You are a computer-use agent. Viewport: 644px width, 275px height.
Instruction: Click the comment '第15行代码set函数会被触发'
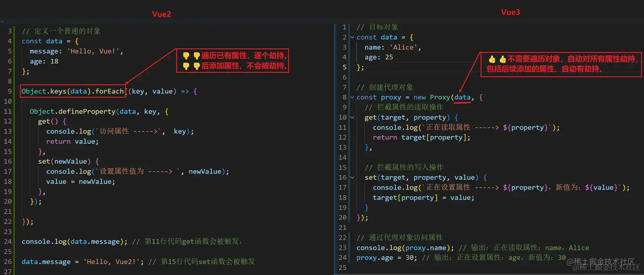tap(208, 261)
